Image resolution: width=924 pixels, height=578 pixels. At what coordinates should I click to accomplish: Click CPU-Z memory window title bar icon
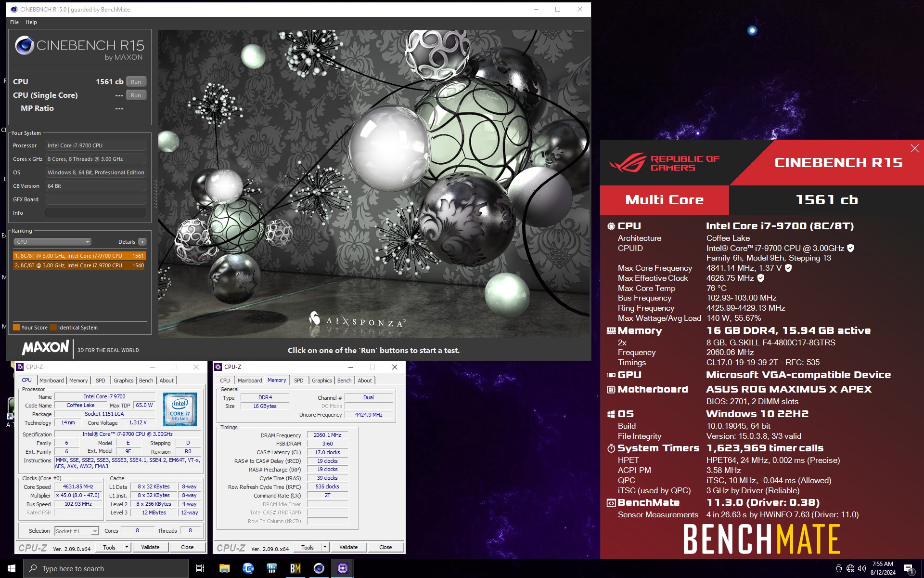click(218, 367)
